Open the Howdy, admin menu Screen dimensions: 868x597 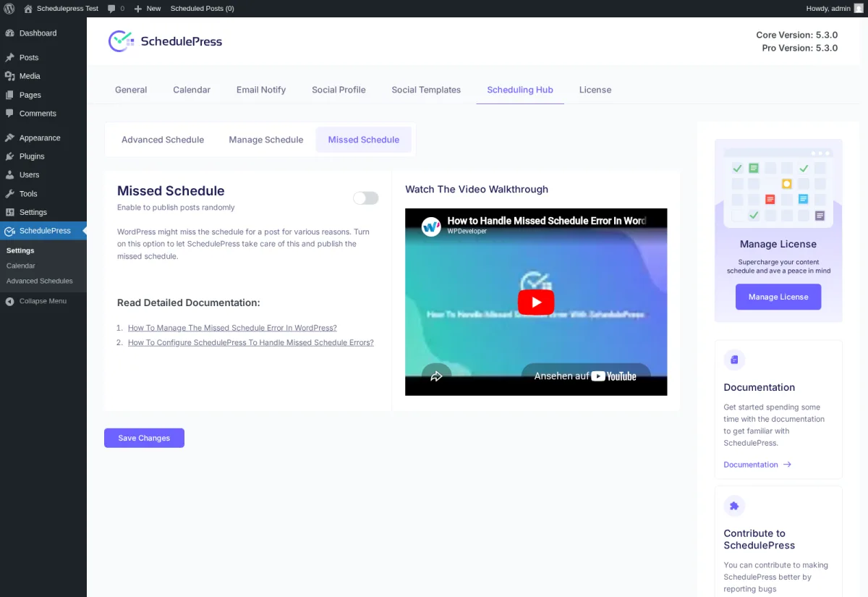click(x=835, y=9)
